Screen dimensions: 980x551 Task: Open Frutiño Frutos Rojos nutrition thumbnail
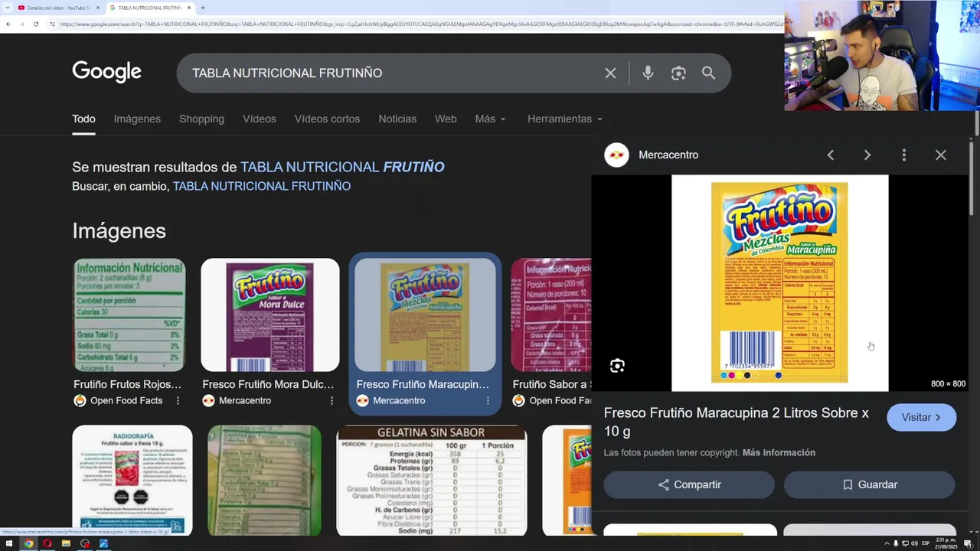coord(129,315)
